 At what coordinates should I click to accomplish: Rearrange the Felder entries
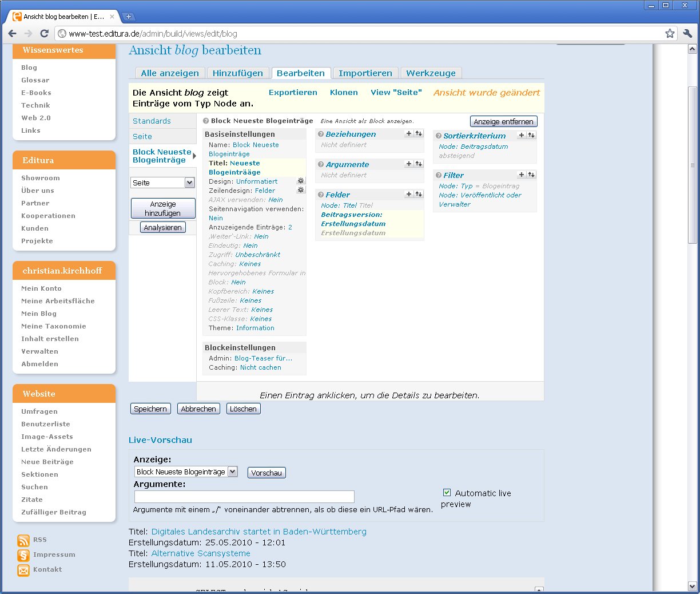(x=419, y=195)
